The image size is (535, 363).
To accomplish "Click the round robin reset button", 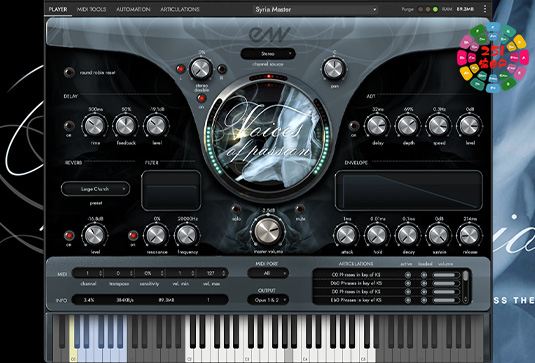I will coord(69,72).
